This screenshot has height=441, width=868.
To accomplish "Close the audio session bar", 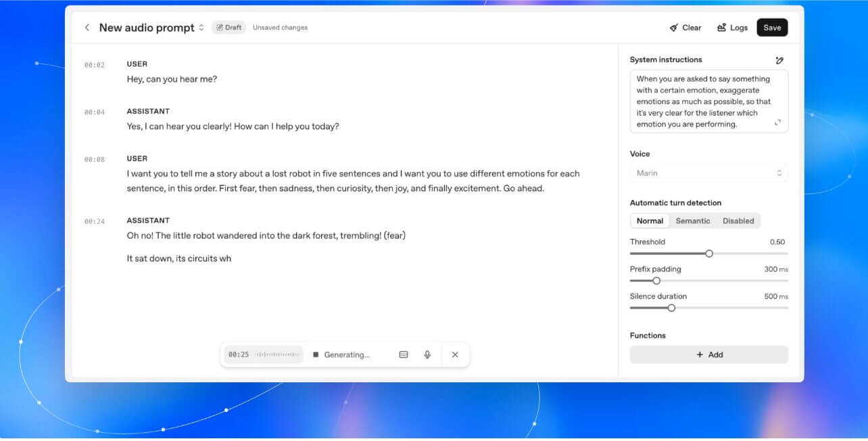I will pyautogui.click(x=455, y=355).
